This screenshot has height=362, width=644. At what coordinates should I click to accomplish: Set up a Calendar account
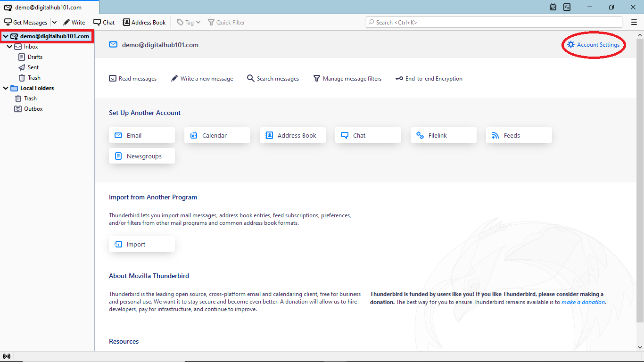pyautogui.click(x=217, y=135)
